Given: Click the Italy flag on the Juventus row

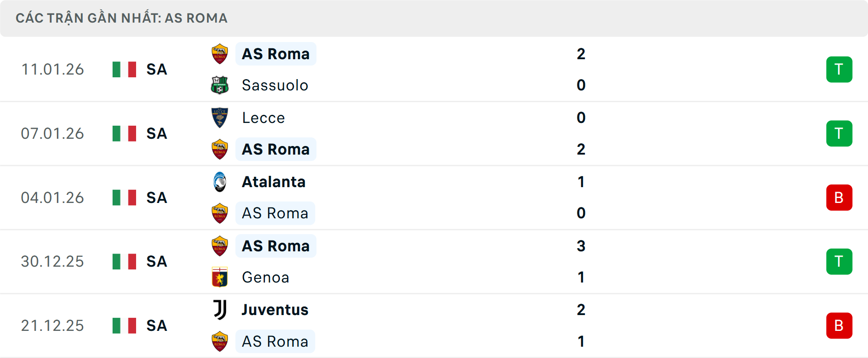Looking at the screenshot, I should (x=124, y=325).
